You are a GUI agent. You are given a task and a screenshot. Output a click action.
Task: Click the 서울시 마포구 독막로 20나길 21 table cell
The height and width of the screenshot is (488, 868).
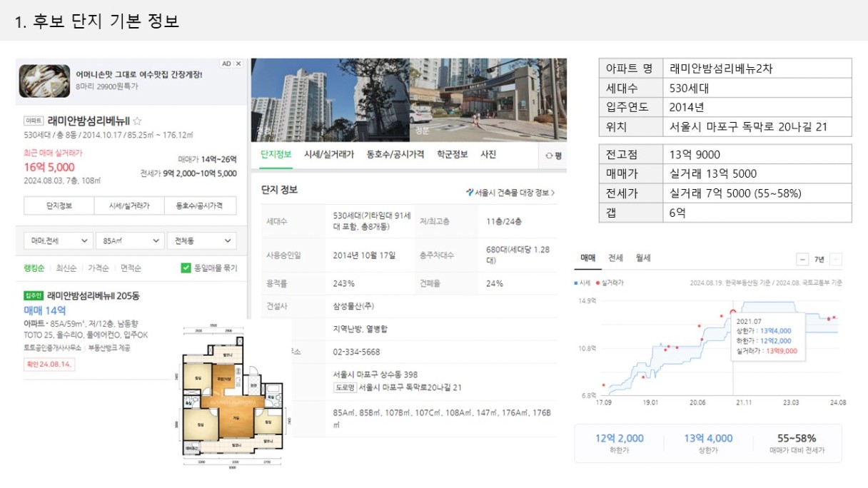757,127
